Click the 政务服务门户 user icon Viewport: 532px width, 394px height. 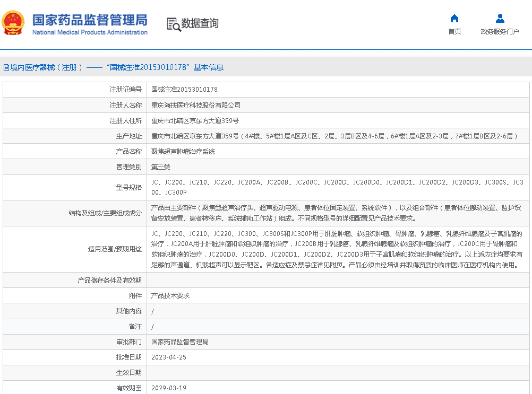[x=500, y=19]
